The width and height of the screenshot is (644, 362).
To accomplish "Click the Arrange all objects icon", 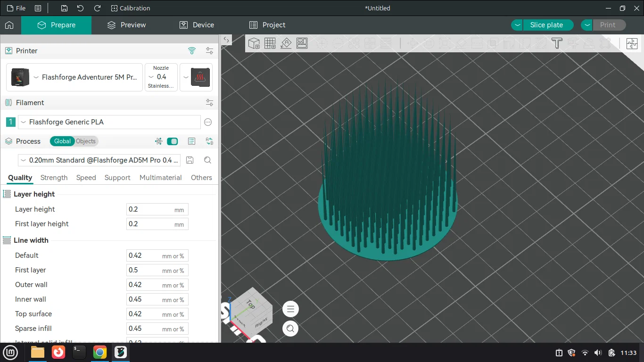I will (x=302, y=43).
